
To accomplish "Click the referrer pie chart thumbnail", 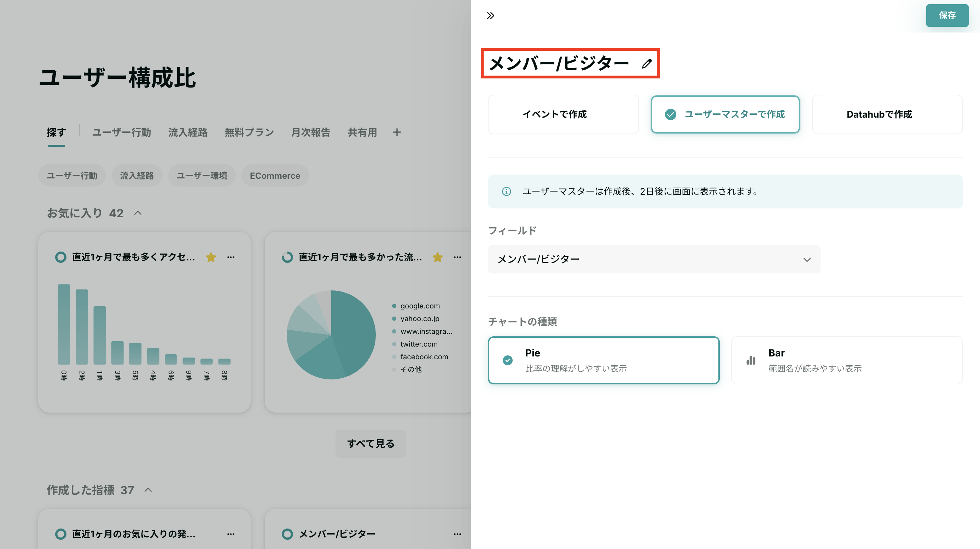I will click(x=331, y=335).
